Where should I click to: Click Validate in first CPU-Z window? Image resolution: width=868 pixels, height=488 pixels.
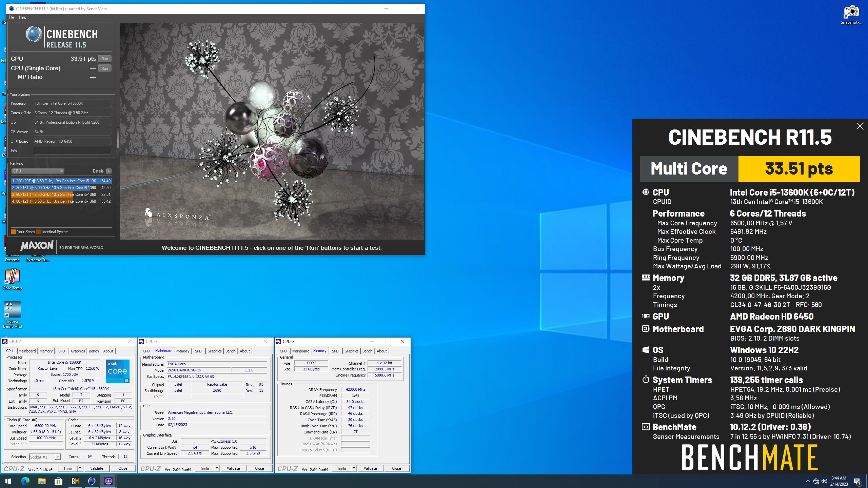[97, 468]
